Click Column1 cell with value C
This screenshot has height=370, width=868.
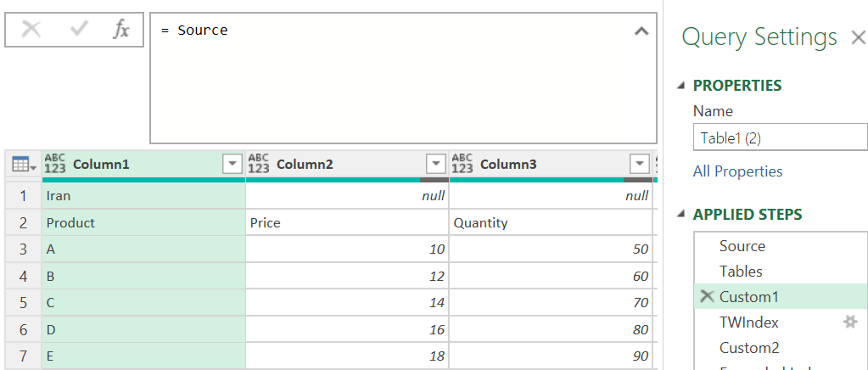(x=144, y=302)
